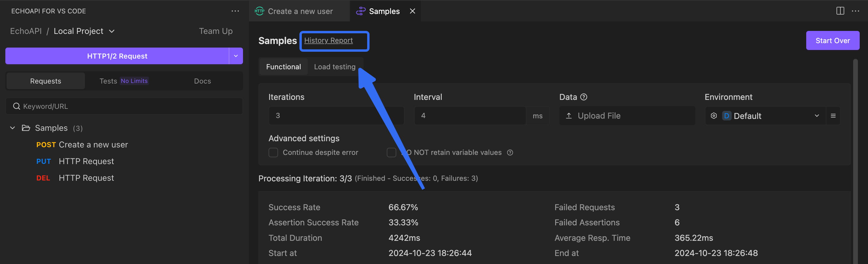Click the Start Over button
Image resolution: width=868 pixels, height=264 pixels.
coord(833,40)
